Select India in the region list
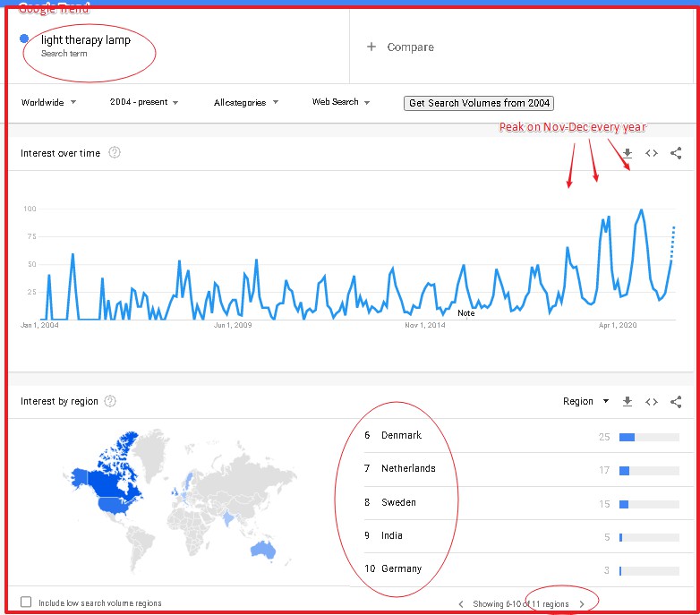The width and height of the screenshot is (700, 615). click(391, 535)
